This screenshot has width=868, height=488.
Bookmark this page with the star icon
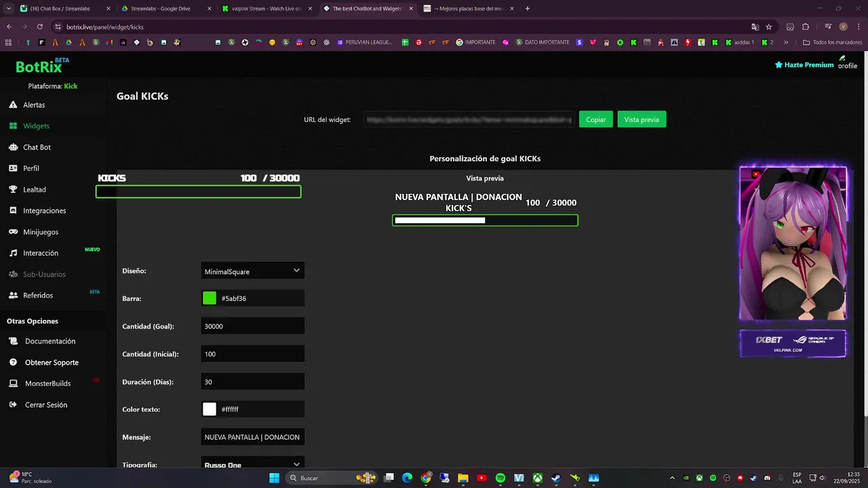click(769, 27)
